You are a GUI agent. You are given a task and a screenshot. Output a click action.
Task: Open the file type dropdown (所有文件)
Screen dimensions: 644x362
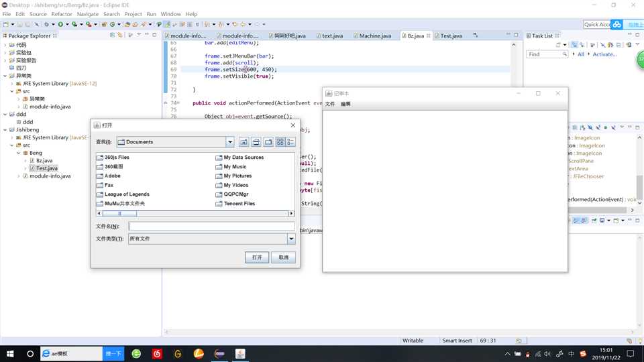point(290,239)
